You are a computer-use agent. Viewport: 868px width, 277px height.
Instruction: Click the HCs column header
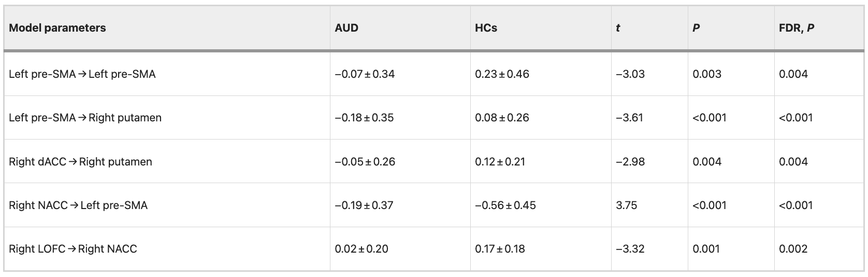click(486, 28)
